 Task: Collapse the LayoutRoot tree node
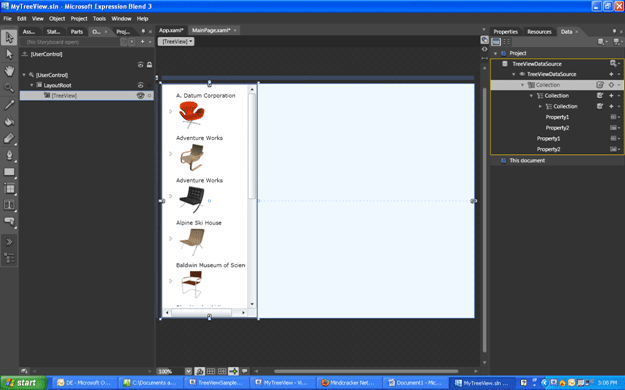32,85
